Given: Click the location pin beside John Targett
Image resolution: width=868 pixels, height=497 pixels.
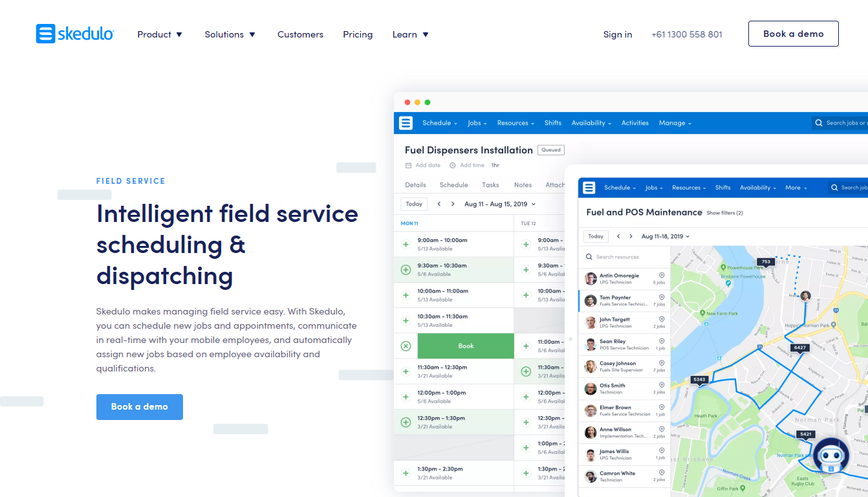Looking at the screenshot, I should tap(662, 320).
